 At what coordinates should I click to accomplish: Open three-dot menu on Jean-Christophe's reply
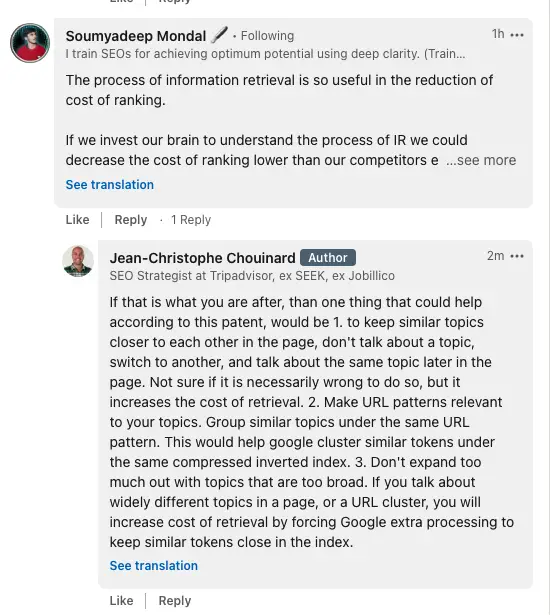pos(517,256)
